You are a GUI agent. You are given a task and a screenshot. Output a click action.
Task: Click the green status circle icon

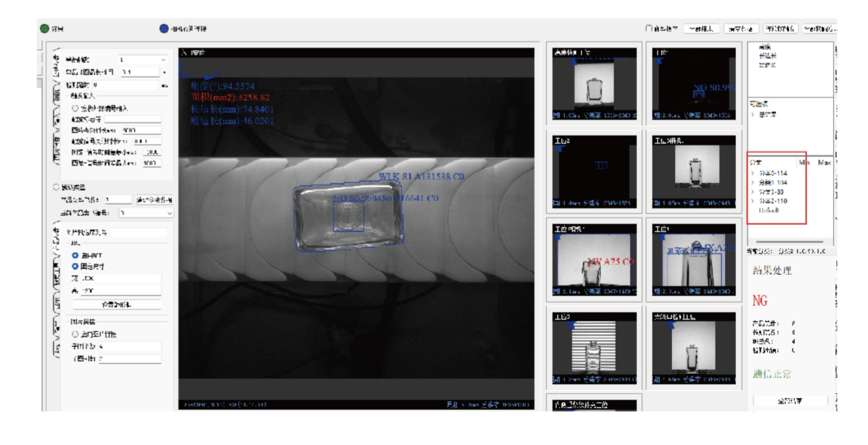(45, 28)
